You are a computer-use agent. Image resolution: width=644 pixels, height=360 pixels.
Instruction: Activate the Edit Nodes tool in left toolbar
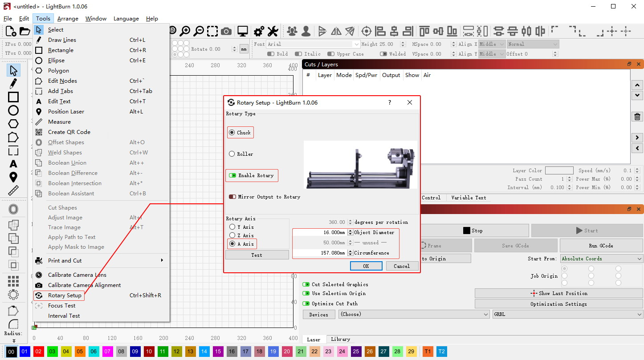(13, 137)
